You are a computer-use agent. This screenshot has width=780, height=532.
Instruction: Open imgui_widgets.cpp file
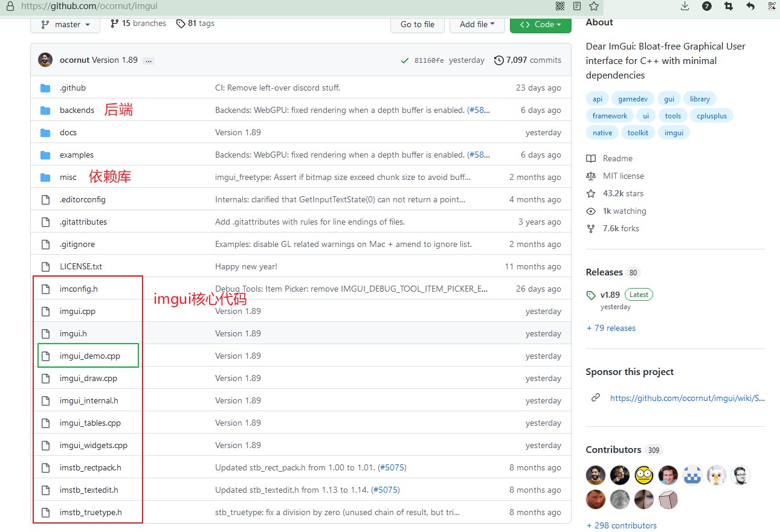(x=94, y=445)
